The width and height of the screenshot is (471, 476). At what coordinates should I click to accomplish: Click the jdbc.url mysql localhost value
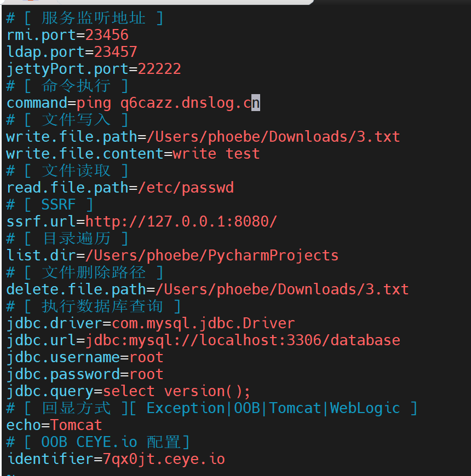[243, 341]
